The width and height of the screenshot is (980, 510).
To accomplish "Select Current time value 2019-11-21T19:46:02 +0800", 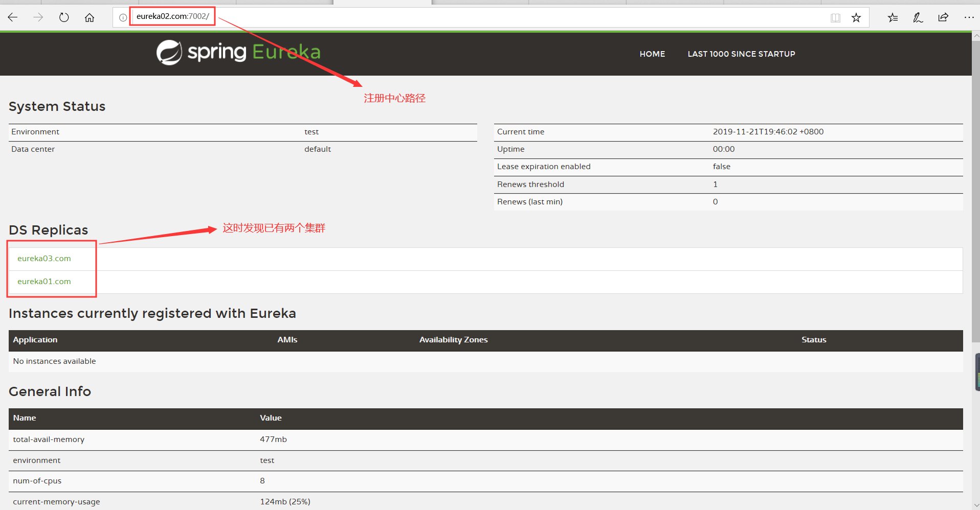I will tap(768, 132).
